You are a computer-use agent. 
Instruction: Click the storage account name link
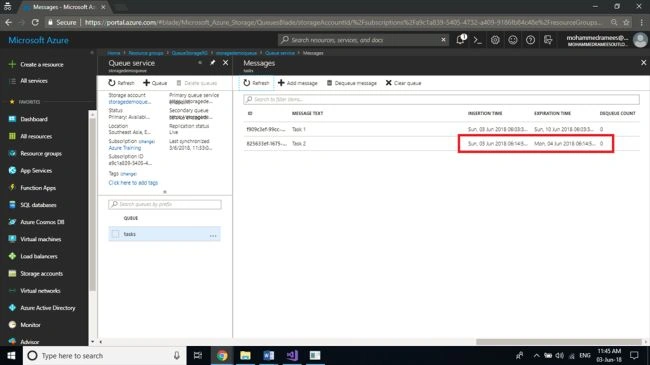(130, 102)
